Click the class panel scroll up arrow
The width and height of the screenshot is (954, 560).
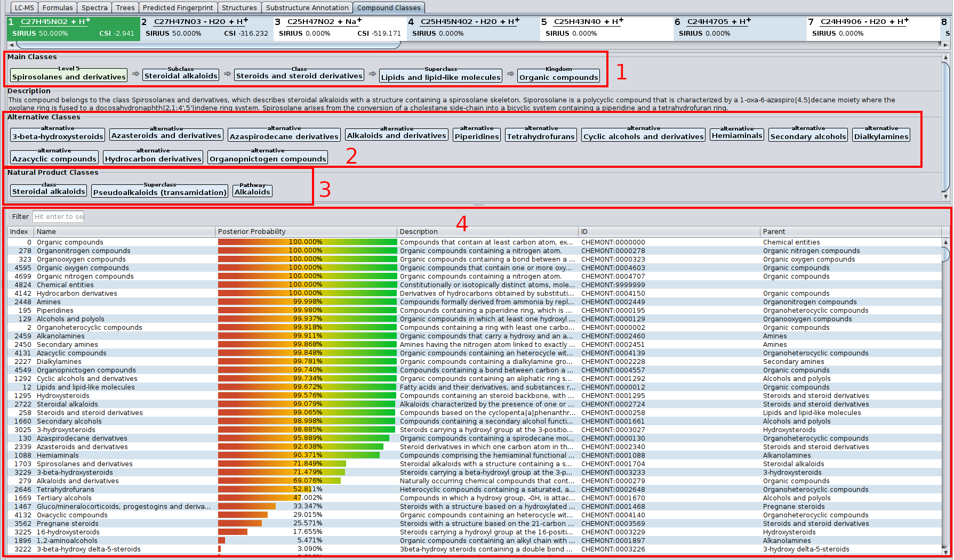[x=946, y=57]
